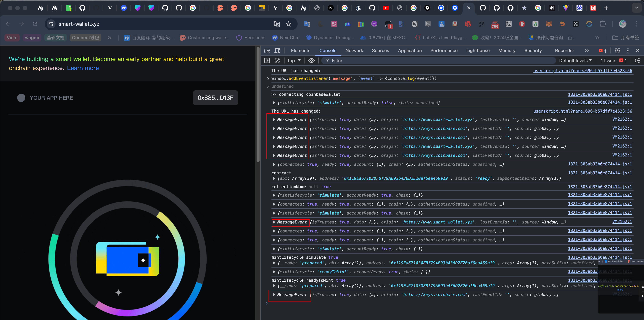
Task: Open the tab search dropdown arrow
Action: click(637, 8)
